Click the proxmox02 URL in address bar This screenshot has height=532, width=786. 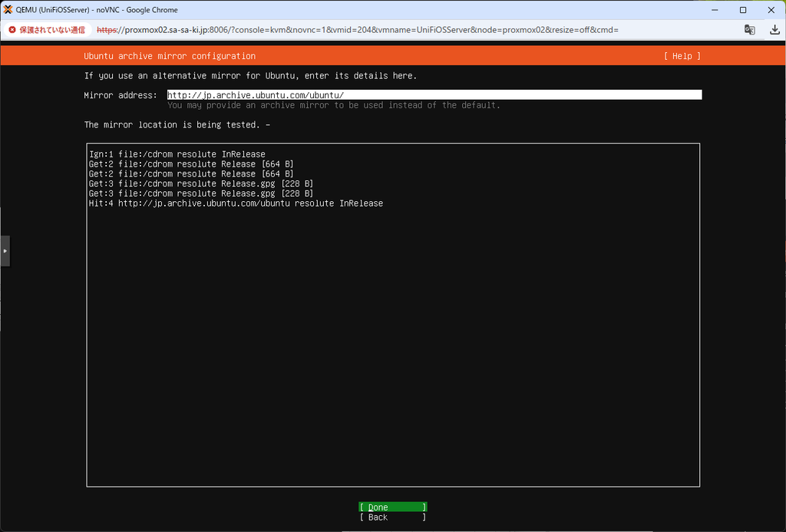coord(358,30)
